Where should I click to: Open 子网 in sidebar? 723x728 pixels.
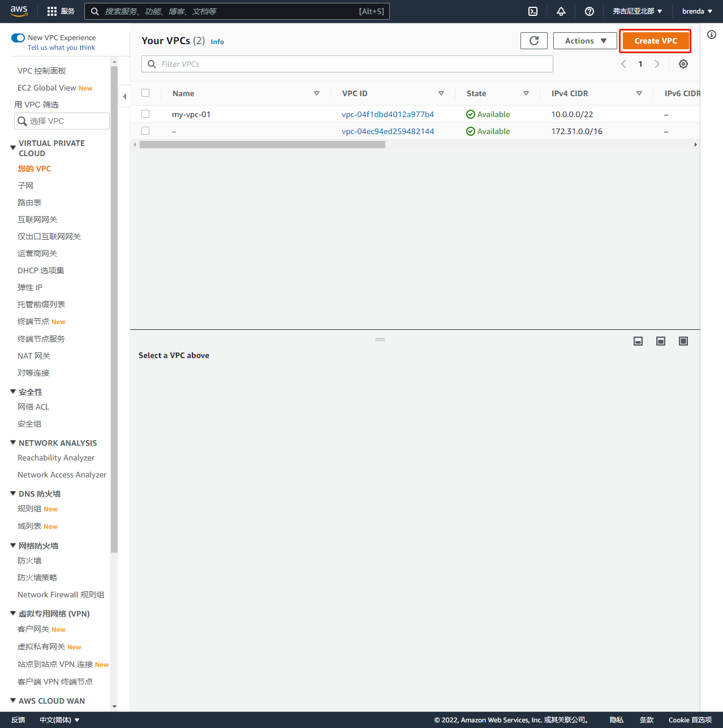click(x=25, y=186)
